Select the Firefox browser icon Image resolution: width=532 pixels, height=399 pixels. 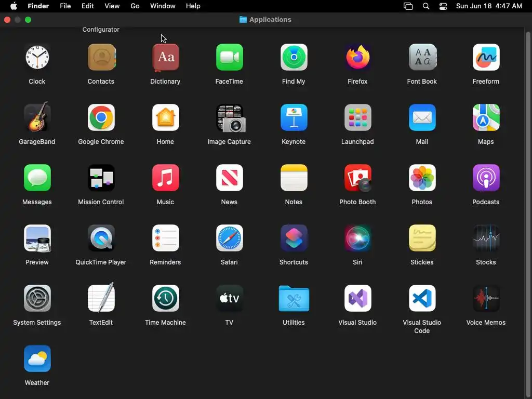[x=357, y=57]
